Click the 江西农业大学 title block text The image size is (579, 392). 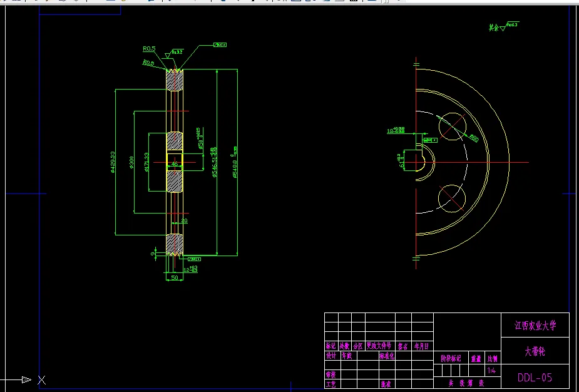pos(535,326)
